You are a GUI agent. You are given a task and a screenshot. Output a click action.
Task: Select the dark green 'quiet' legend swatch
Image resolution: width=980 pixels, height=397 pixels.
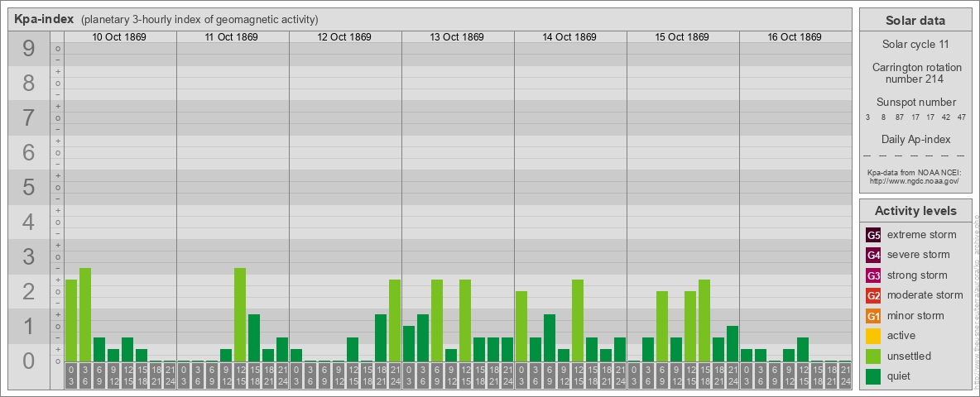pyautogui.click(x=873, y=376)
